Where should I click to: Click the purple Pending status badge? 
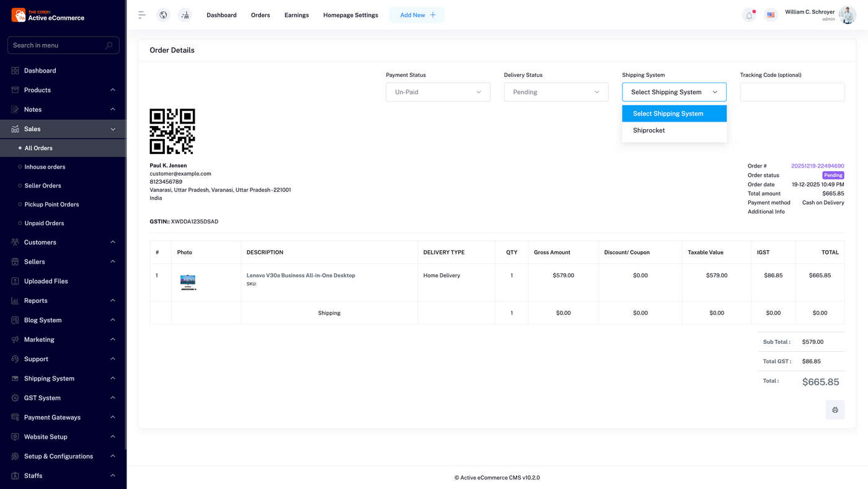833,175
